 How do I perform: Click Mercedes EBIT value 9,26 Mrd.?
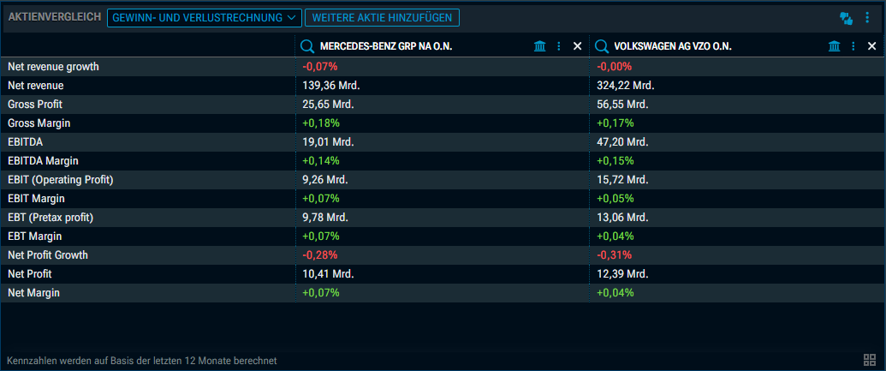click(325, 180)
